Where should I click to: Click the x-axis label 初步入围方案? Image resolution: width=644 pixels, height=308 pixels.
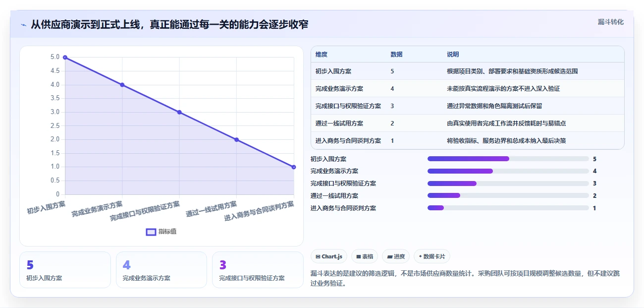46,207
